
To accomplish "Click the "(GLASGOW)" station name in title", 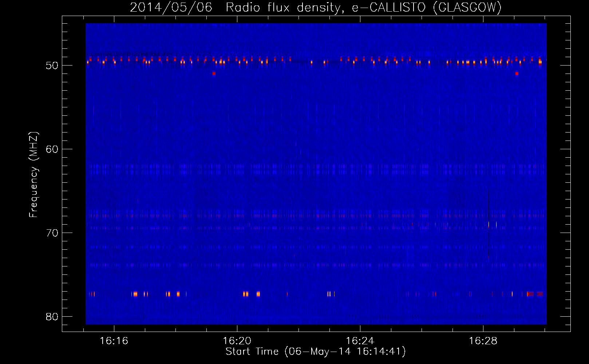I will 467,8.
